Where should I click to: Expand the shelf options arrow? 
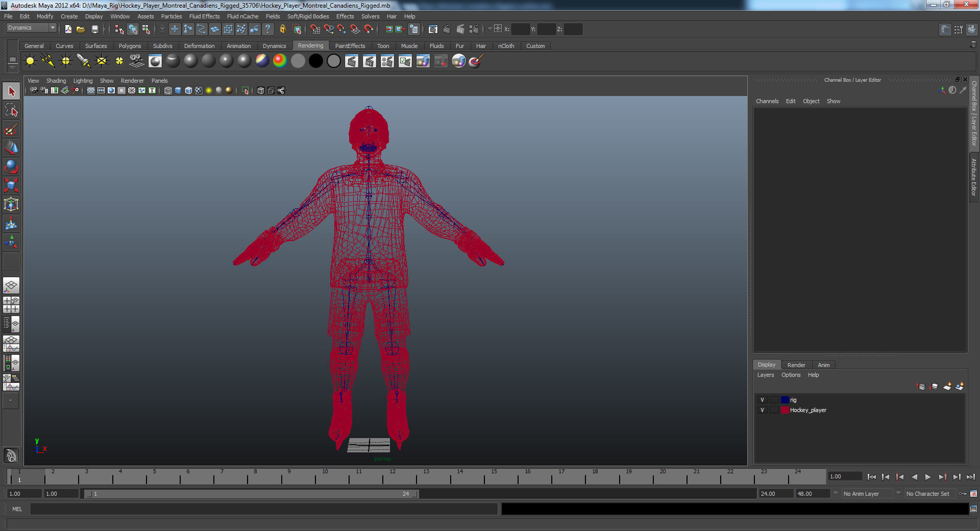[x=12, y=67]
